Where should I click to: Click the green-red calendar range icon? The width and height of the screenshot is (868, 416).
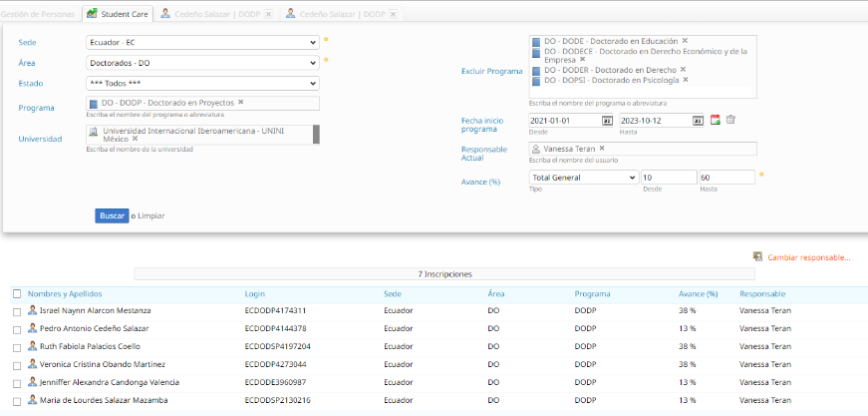(715, 121)
